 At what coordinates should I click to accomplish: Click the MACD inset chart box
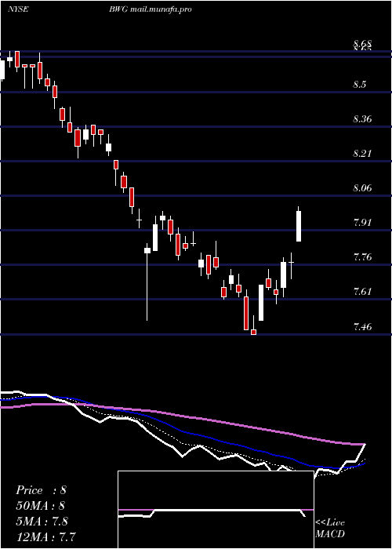point(216,510)
